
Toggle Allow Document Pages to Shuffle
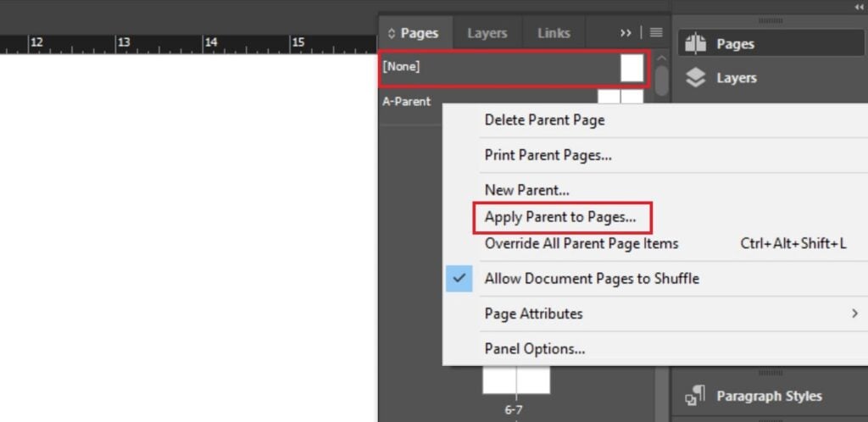tap(591, 278)
